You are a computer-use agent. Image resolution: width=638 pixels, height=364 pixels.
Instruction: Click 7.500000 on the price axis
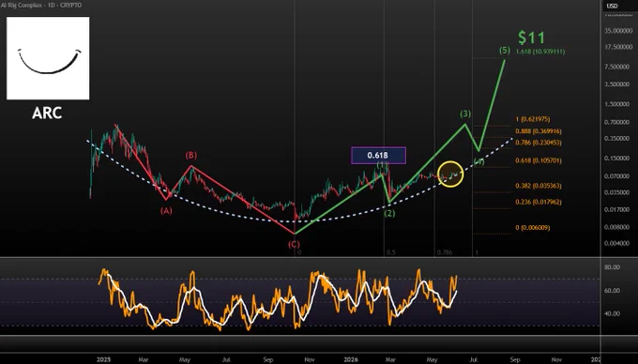616,67
